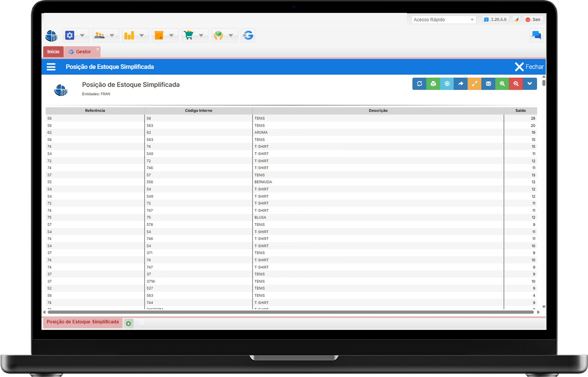Click the Gestor G toolbar icon
Image resolution: width=588 pixels, height=377 pixels.
248,35
